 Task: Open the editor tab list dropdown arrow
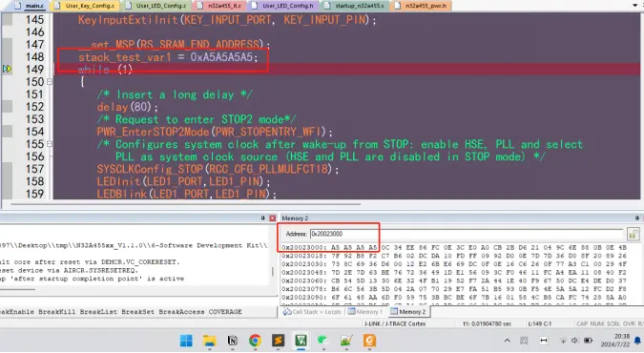click(x=635, y=6)
